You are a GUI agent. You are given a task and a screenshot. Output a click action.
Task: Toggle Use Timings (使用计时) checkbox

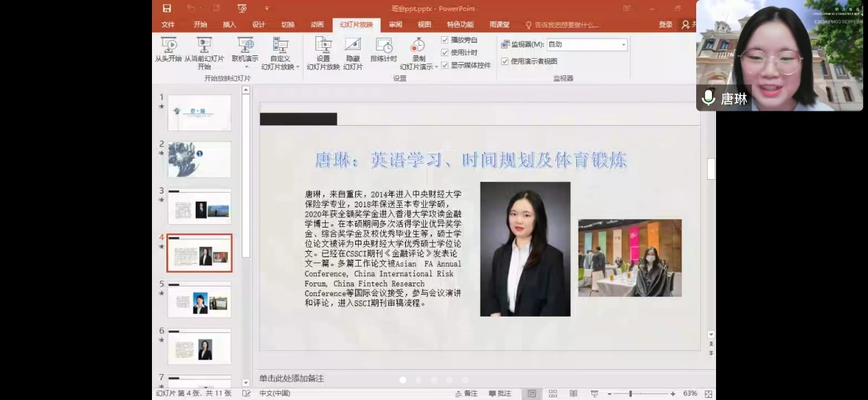[445, 53]
